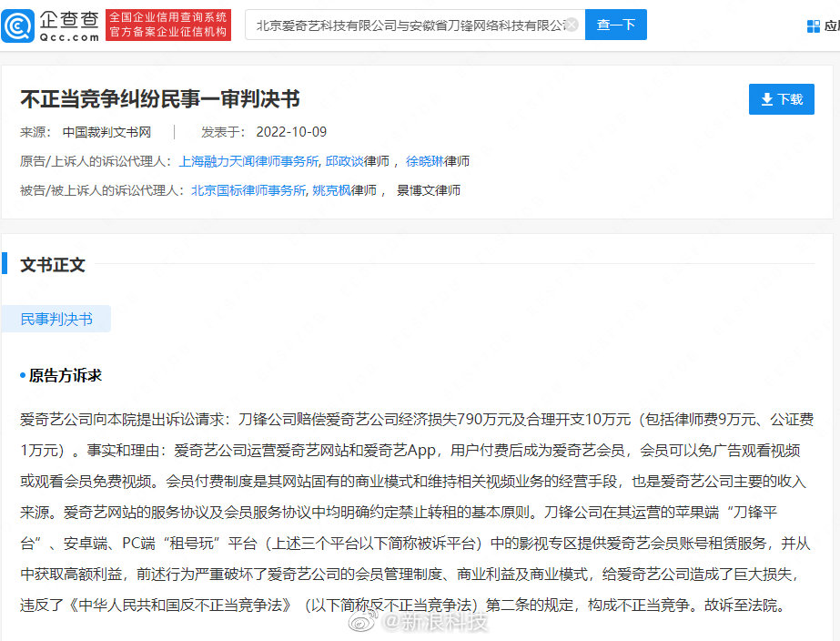Click the 查一下 search button
This screenshot has height=641, width=840.
click(x=615, y=25)
